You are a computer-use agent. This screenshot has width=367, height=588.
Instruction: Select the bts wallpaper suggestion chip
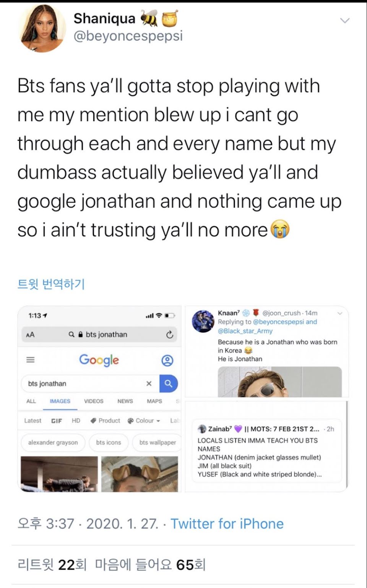[157, 442]
